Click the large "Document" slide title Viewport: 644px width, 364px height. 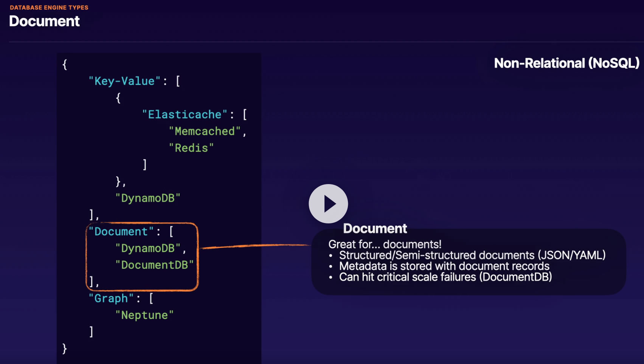pos(44,21)
